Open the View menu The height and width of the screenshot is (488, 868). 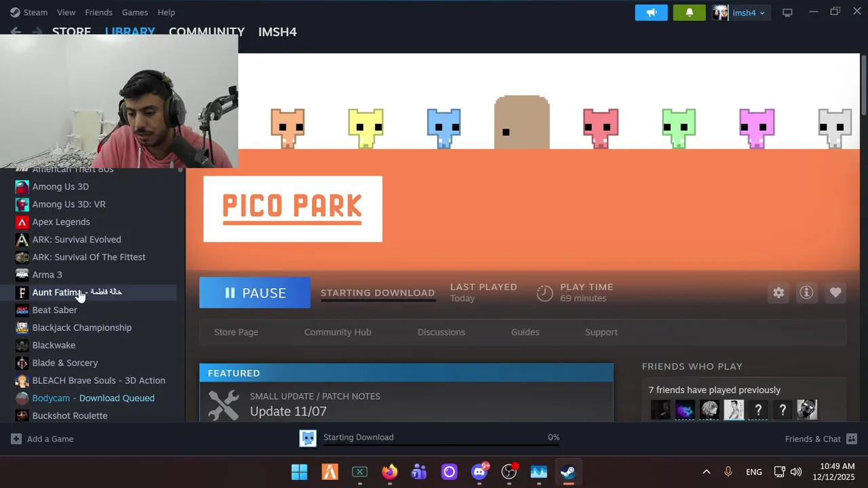click(66, 12)
